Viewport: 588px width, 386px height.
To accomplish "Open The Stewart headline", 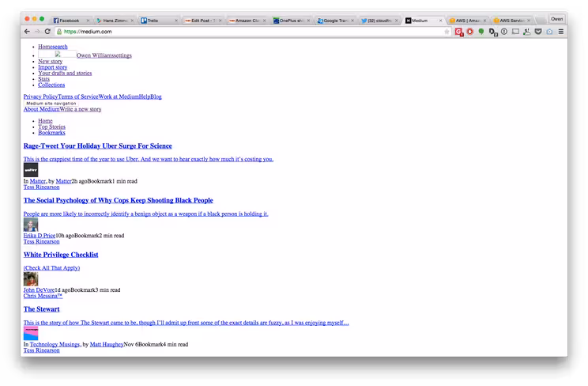I will [x=42, y=309].
